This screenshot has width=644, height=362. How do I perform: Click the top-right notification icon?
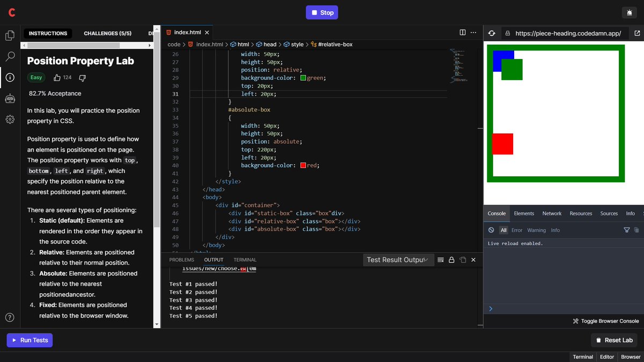[629, 12]
